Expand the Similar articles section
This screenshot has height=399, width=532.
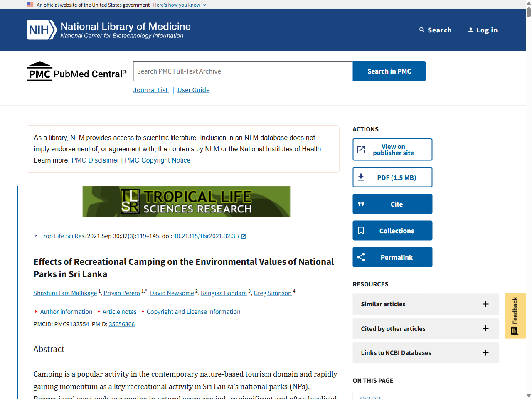click(x=485, y=304)
